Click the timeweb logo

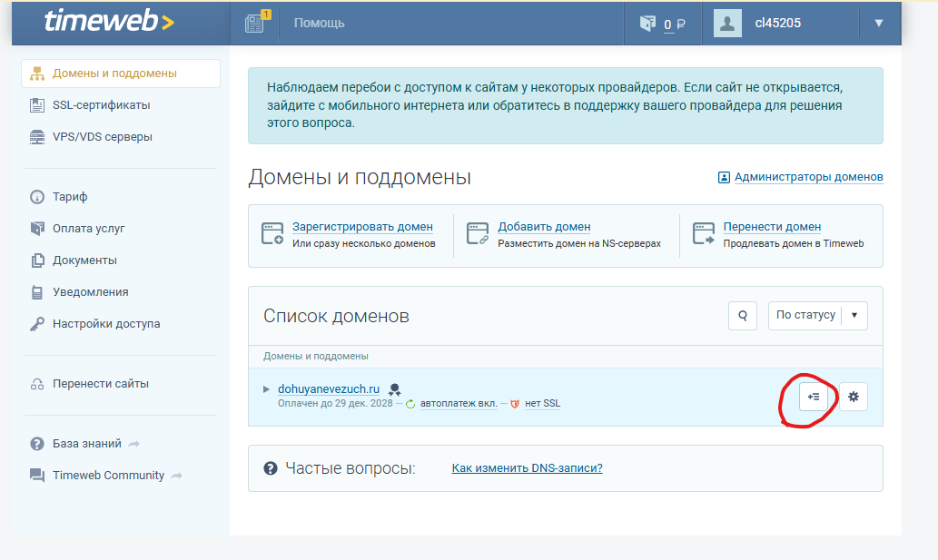[109, 23]
